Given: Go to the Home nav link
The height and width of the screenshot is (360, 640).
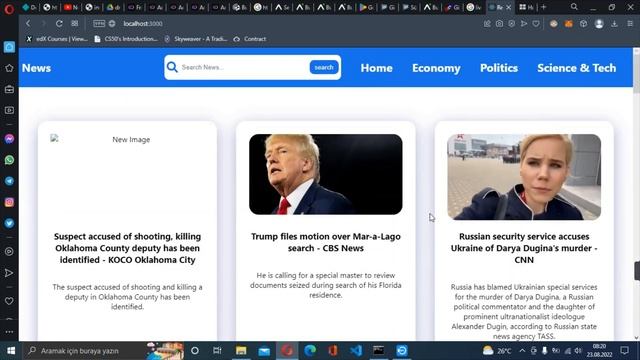Looking at the screenshot, I should 376,68.
